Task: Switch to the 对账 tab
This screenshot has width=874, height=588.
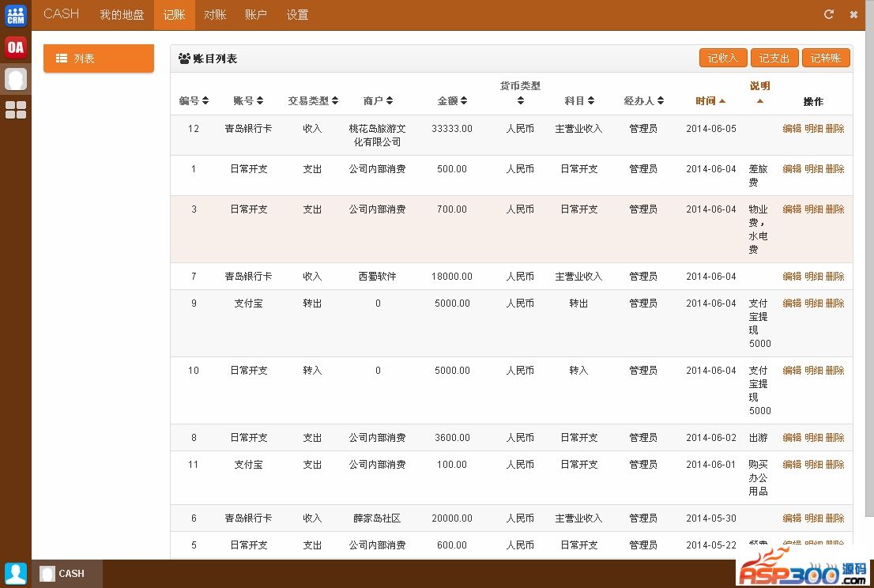Action: click(x=215, y=15)
